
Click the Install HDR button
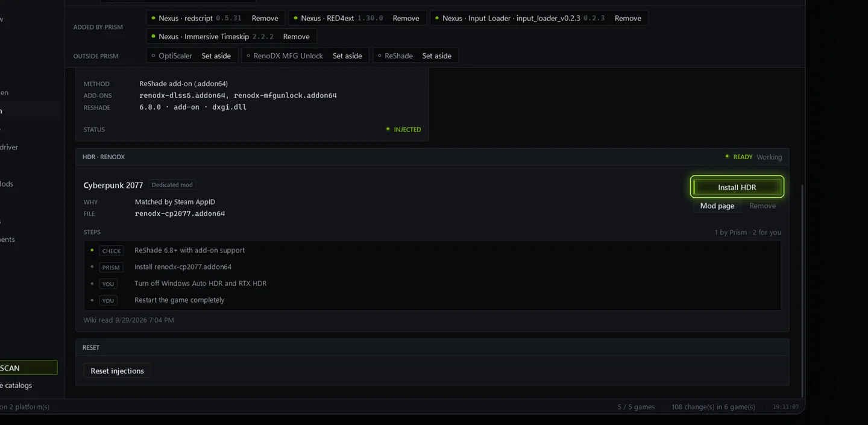click(x=737, y=187)
